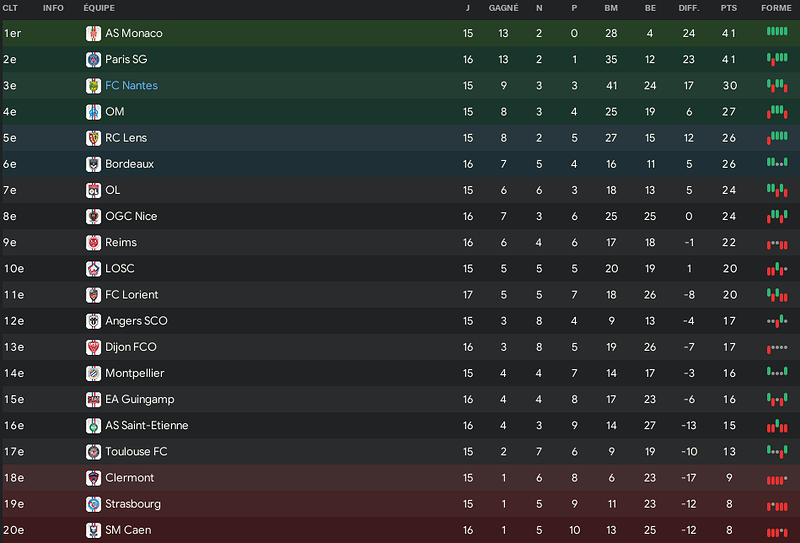This screenshot has width=800, height=543.
Task: Open the Montpellier team name
Action: coord(135,374)
